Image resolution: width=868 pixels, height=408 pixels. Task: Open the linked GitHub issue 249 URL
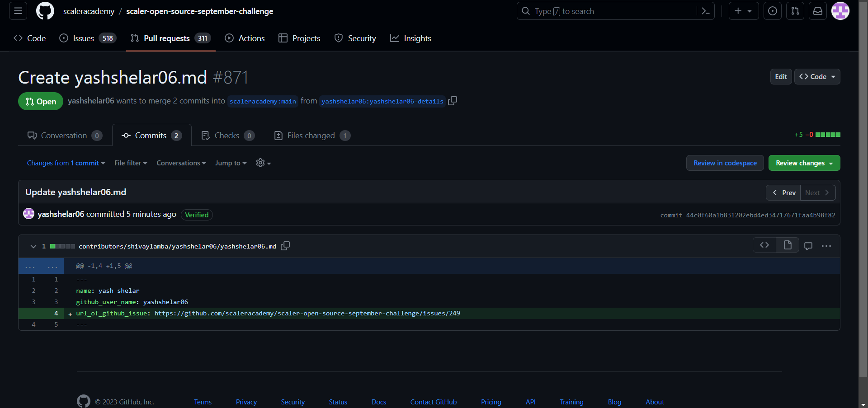click(x=307, y=313)
